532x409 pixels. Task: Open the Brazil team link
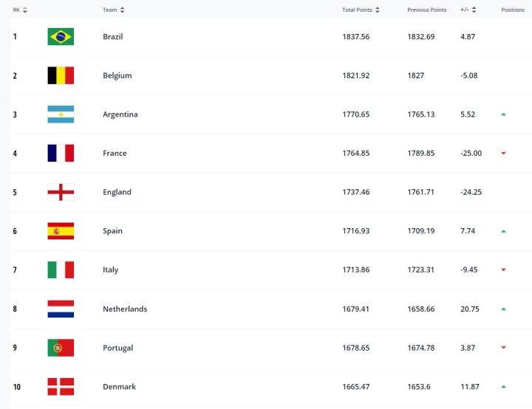[x=112, y=37]
